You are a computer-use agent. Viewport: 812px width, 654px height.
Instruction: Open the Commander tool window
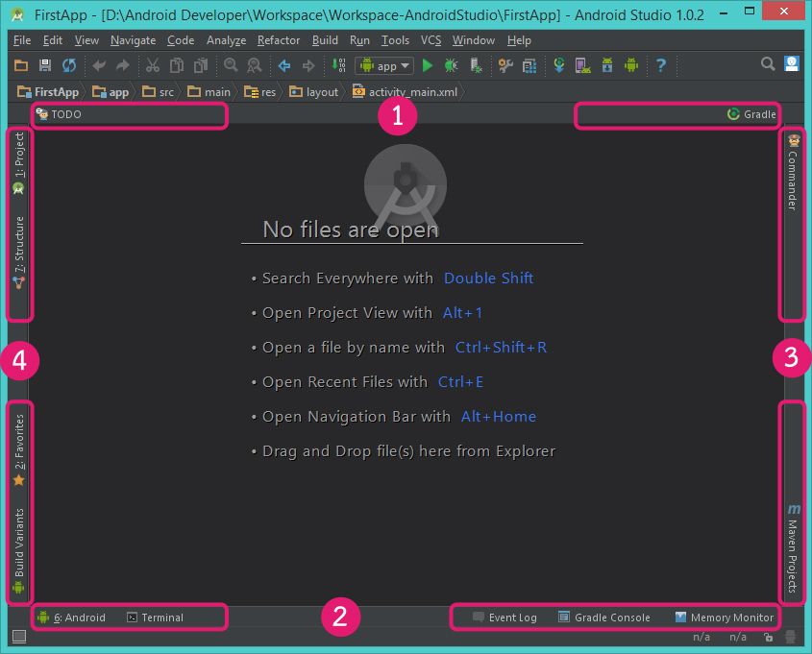click(x=793, y=172)
